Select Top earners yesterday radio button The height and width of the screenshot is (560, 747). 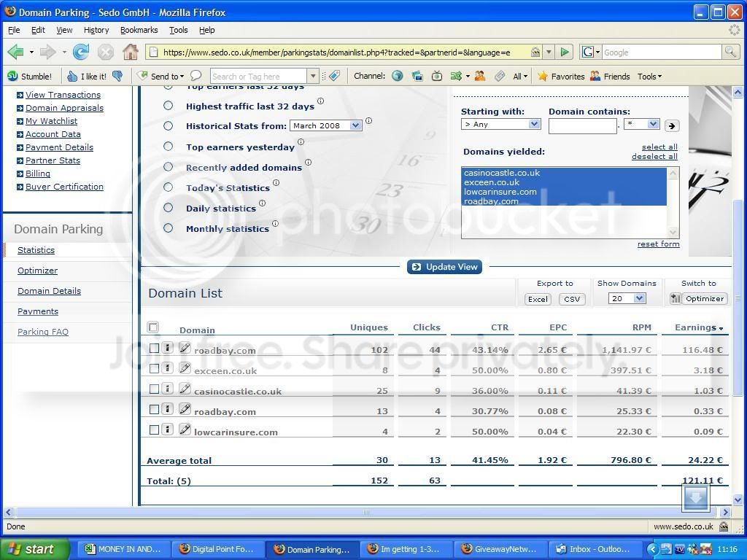169,146
